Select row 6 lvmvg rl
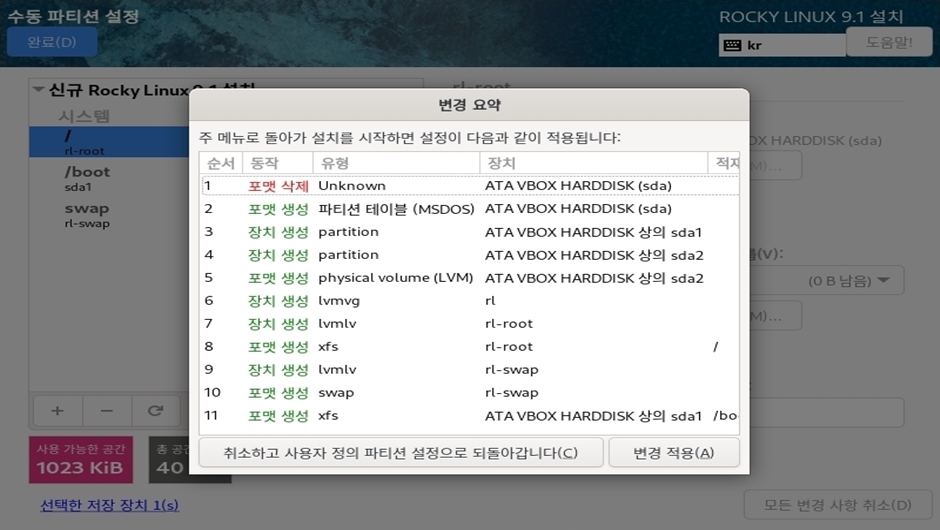The height and width of the screenshot is (530, 940). pos(469,301)
